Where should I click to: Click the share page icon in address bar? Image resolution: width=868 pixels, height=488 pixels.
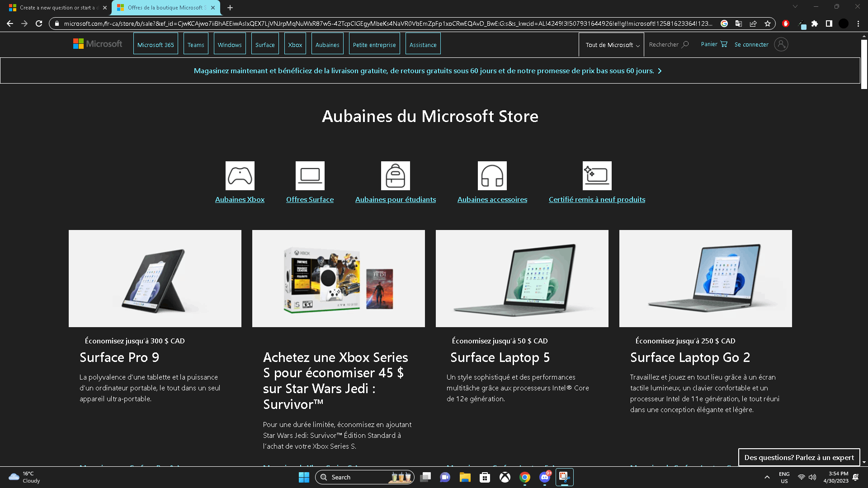pyautogui.click(x=753, y=23)
